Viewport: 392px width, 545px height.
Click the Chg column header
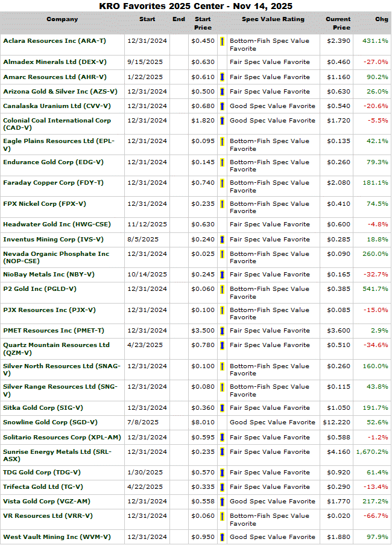pyautogui.click(x=382, y=19)
